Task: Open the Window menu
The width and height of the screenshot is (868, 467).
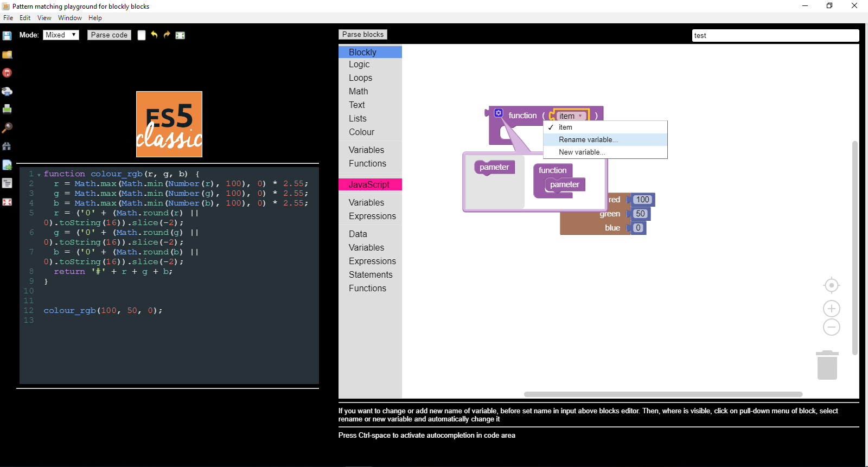Action: point(70,18)
